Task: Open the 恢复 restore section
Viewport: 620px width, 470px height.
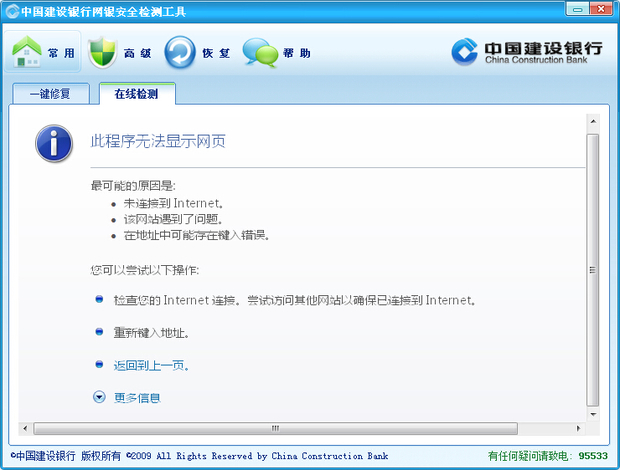Action: [197, 53]
